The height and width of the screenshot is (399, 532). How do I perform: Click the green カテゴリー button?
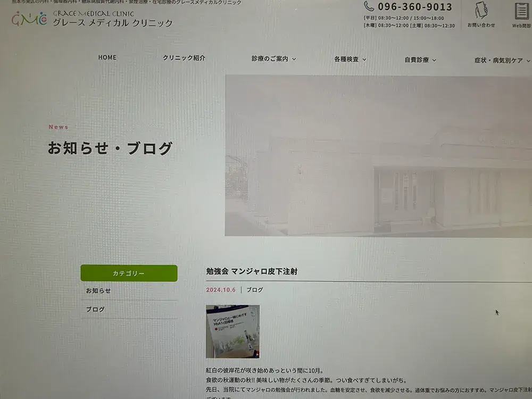point(129,273)
